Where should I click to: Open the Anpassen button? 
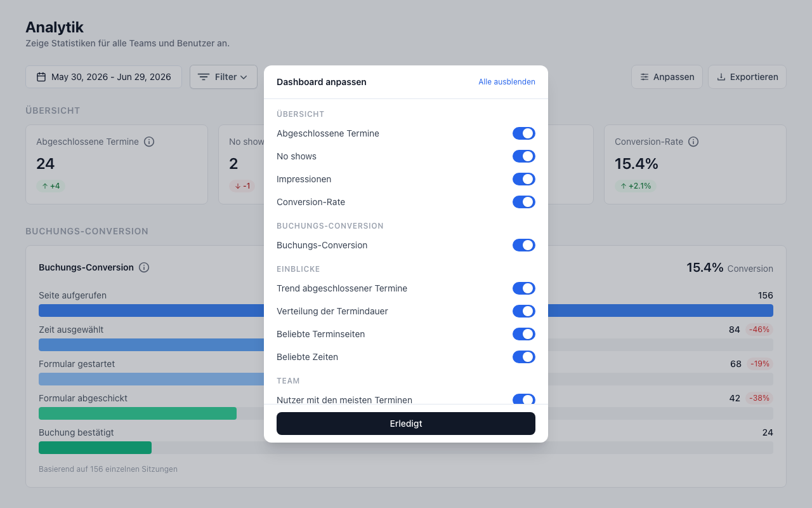667,77
